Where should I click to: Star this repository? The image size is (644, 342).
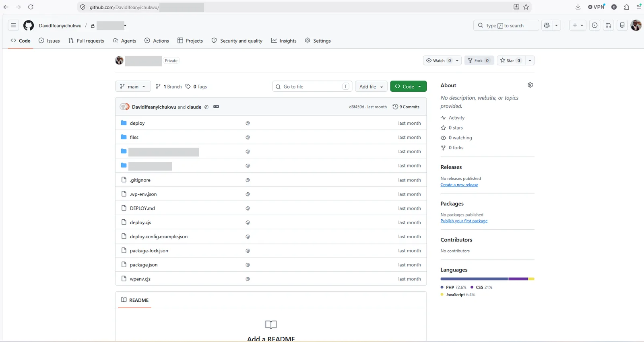point(510,60)
